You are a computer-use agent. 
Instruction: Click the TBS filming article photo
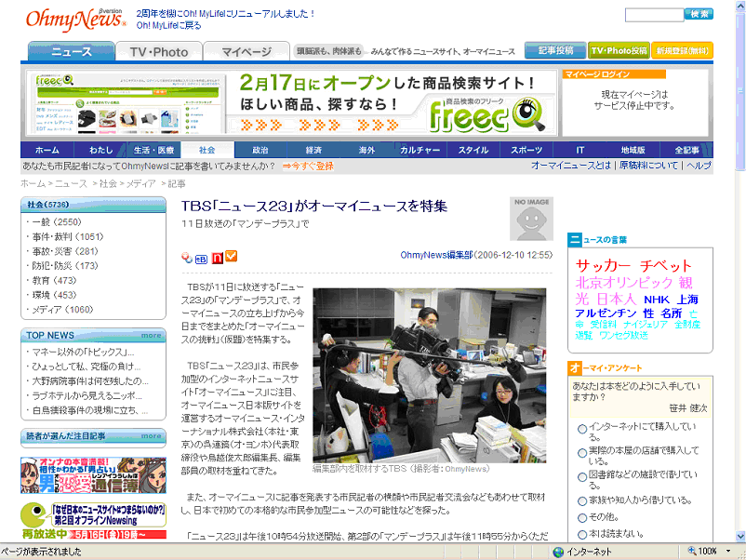(x=429, y=376)
